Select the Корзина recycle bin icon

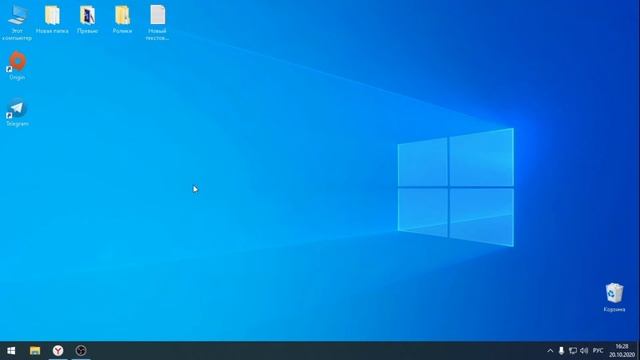(x=614, y=298)
